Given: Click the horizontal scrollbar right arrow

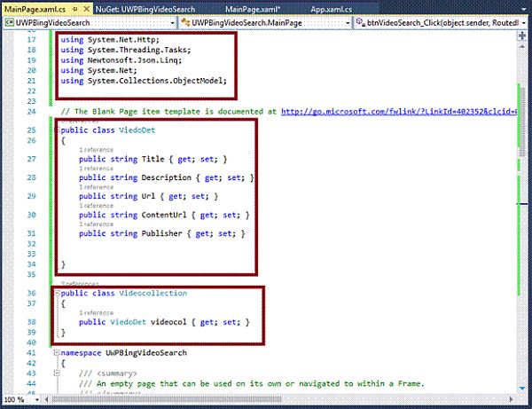Looking at the screenshot, I should pyautogui.click(x=511, y=399).
